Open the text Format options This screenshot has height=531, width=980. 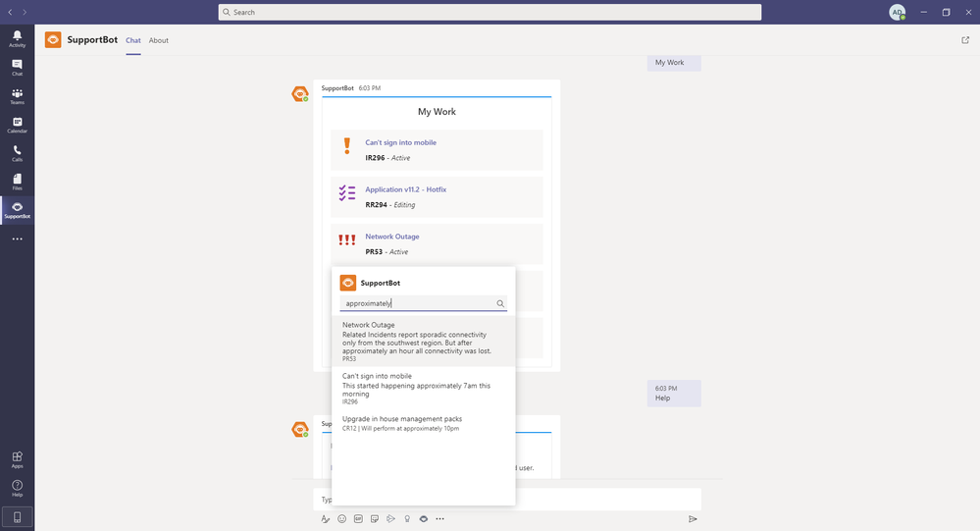(325, 518)
